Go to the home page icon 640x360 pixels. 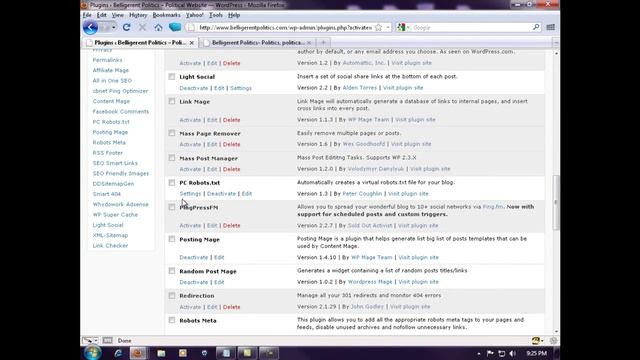tap(158, 27)
